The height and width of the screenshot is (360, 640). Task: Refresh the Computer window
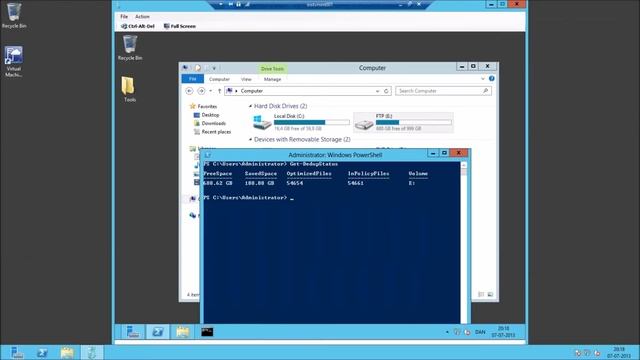(386, 91)
